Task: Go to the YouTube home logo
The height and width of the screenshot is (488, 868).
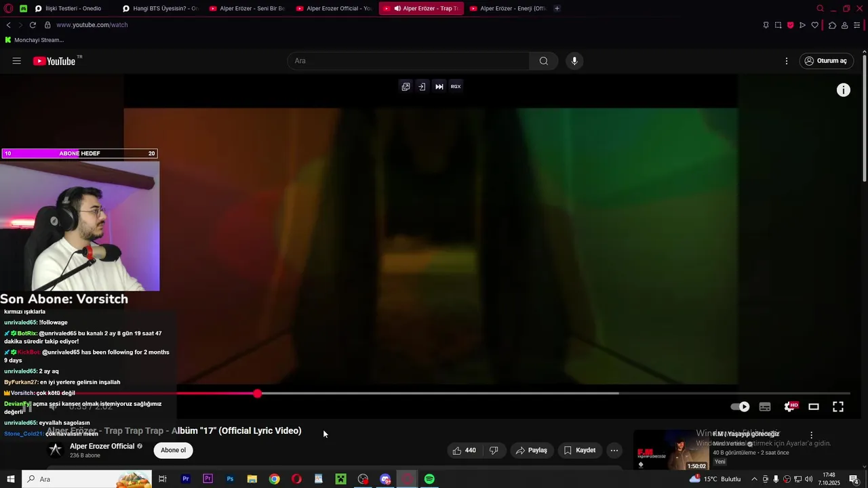Action: (54, 61)
